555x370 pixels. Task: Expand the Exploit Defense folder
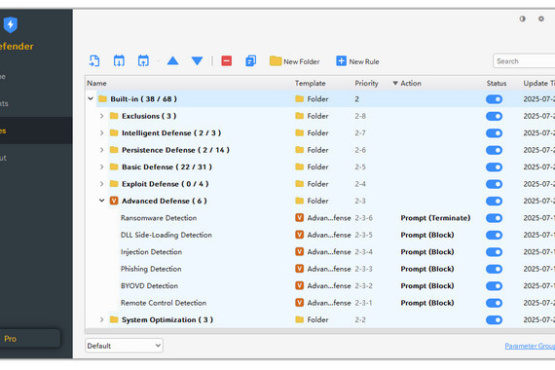tap(102, 184)
